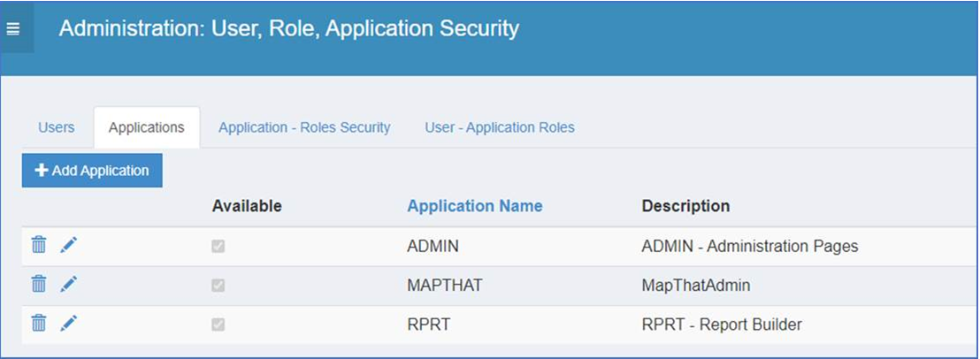Click the Add Application button
Viewport: 980px width, 359px height.
(x=92, y=171)
